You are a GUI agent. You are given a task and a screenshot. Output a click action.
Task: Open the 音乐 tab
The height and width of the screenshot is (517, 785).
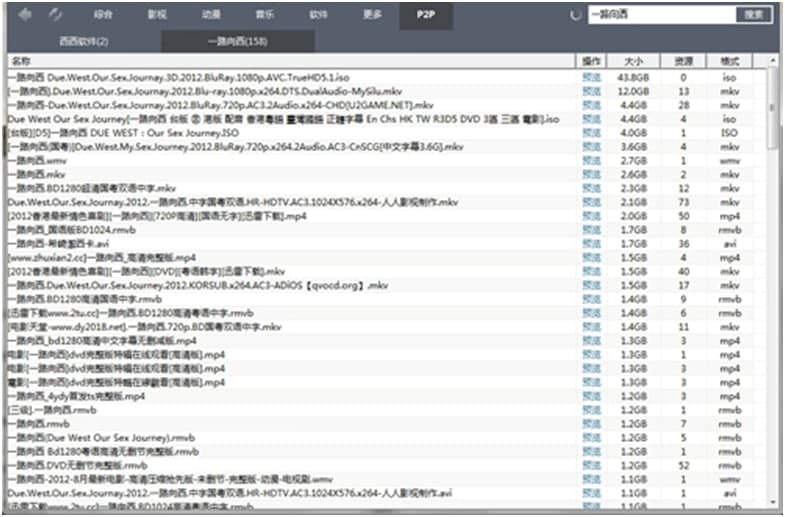(x=264, y=15)
